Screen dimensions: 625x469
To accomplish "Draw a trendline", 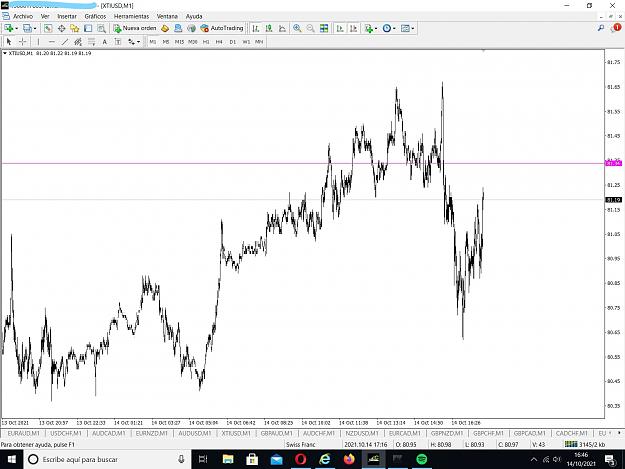I will (65, 42).
